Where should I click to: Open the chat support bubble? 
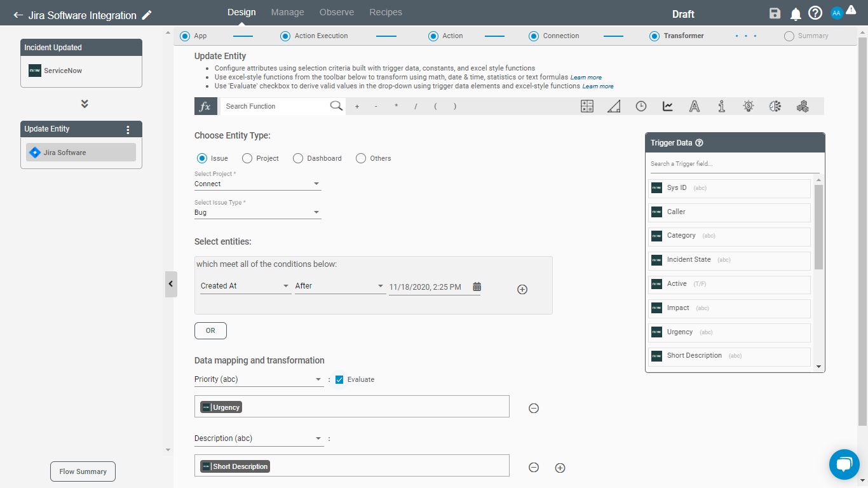click(844, 464)
